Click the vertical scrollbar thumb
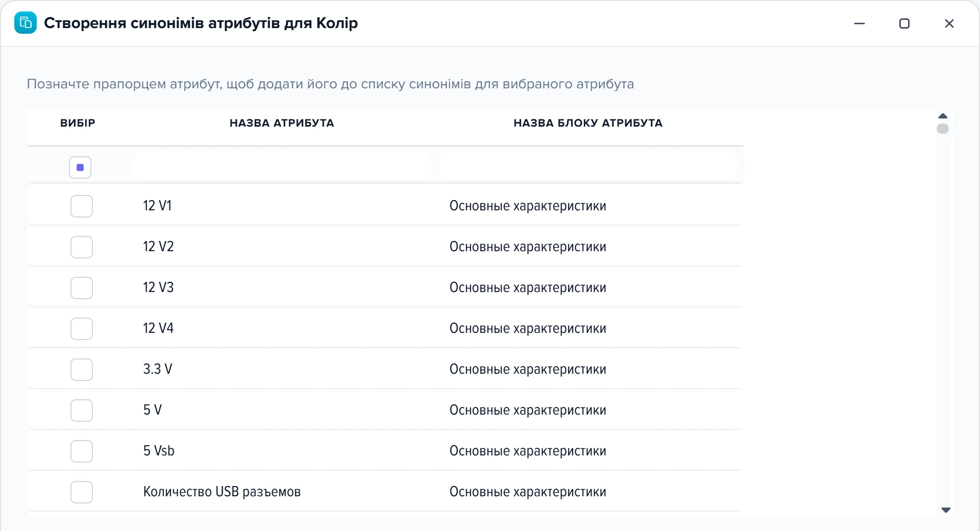The image size is (980, 531). [x=943, y=129]
